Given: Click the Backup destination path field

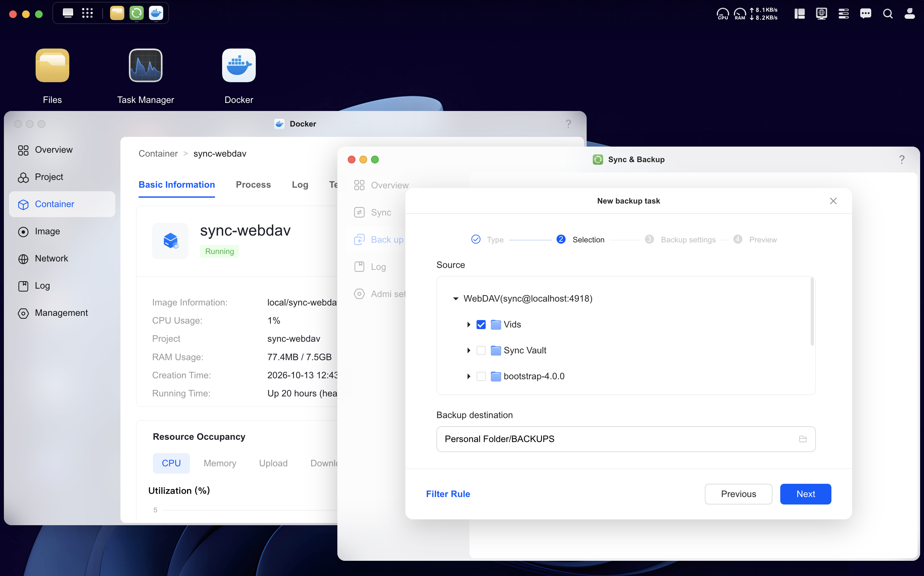Looking at the screenshot, I should (x=625, y=439).
